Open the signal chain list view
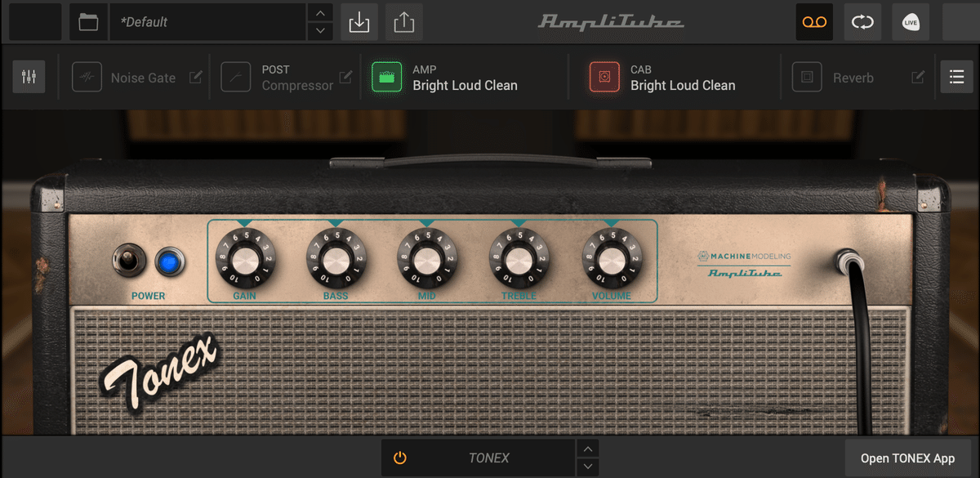 coord(956,77)
